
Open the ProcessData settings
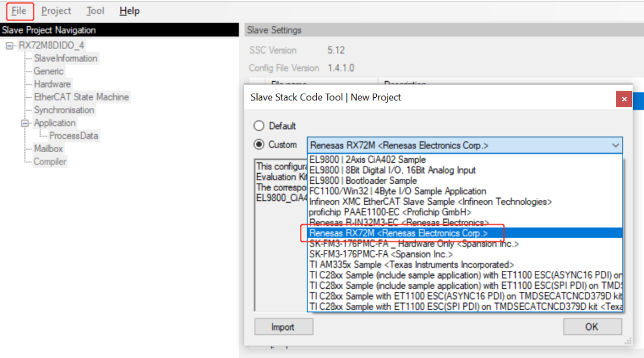pos(75,135)
